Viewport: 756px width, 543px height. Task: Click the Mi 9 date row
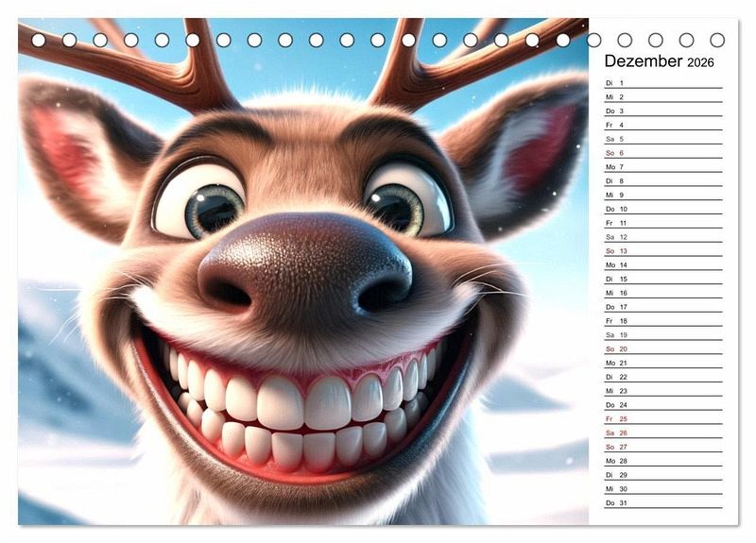click(x=662, y=195)
